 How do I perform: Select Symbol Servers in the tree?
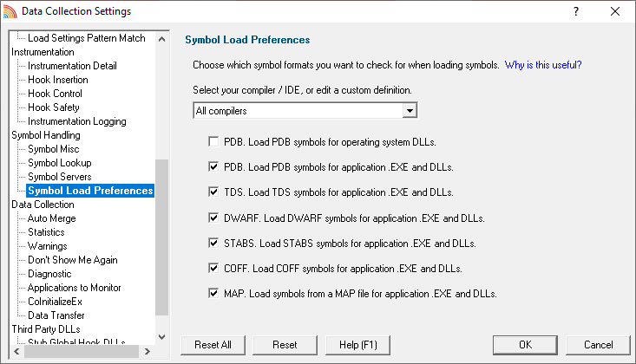[x=60, y=177]
